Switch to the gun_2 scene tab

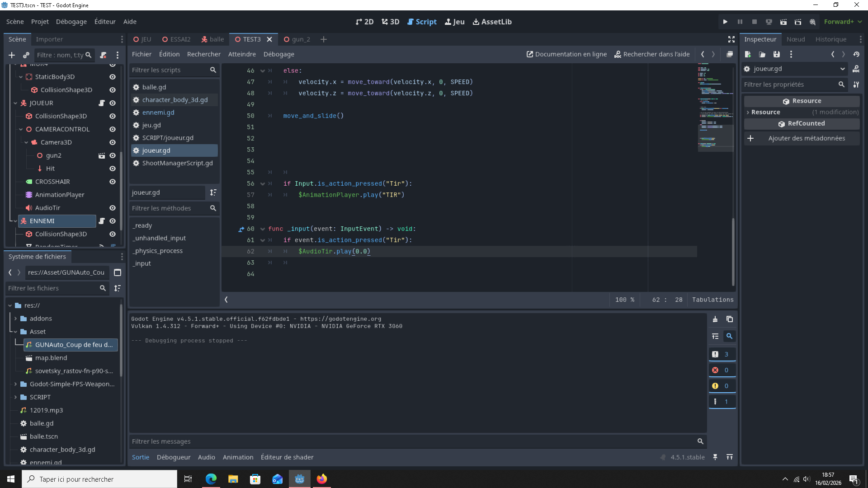click(x=297, y=39)
